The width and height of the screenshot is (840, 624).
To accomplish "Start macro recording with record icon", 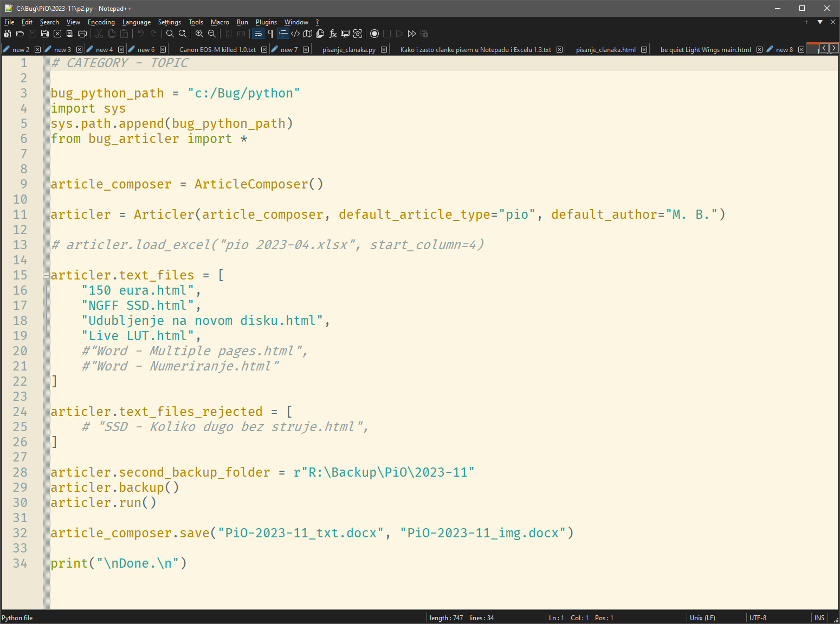I will [374, 34].
